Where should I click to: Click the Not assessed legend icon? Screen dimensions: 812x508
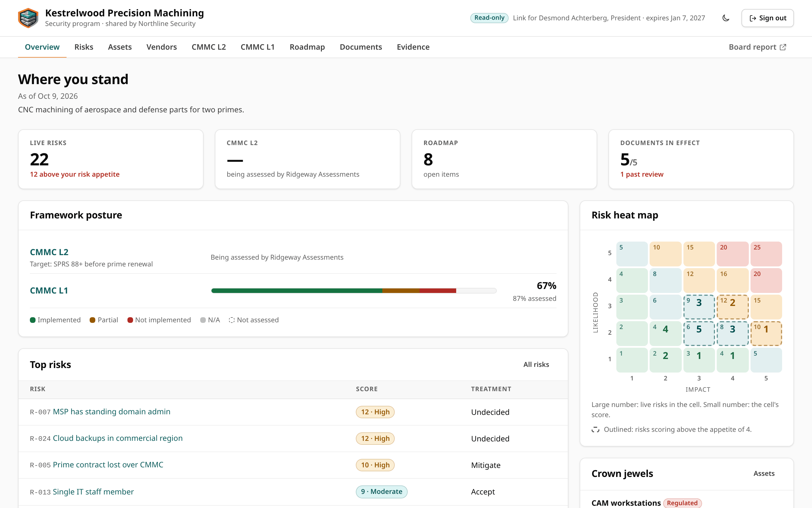(231, 320)
